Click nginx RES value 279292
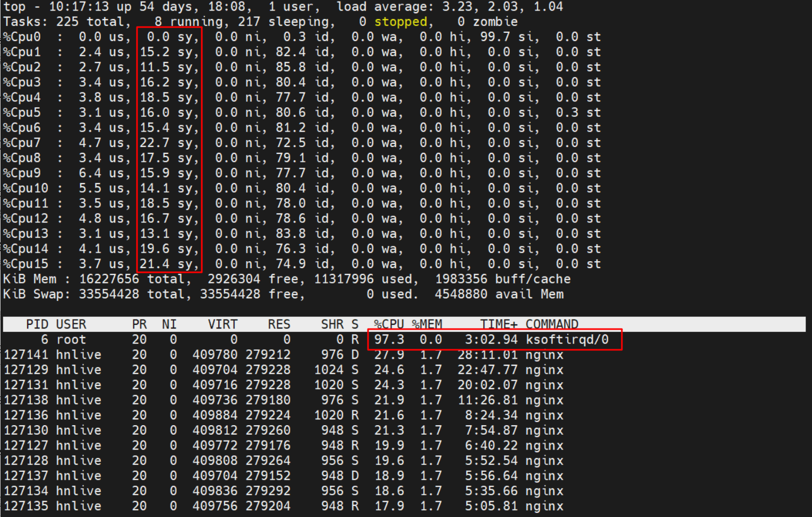Screen dimensions: 812x517 tap(268, 491)
